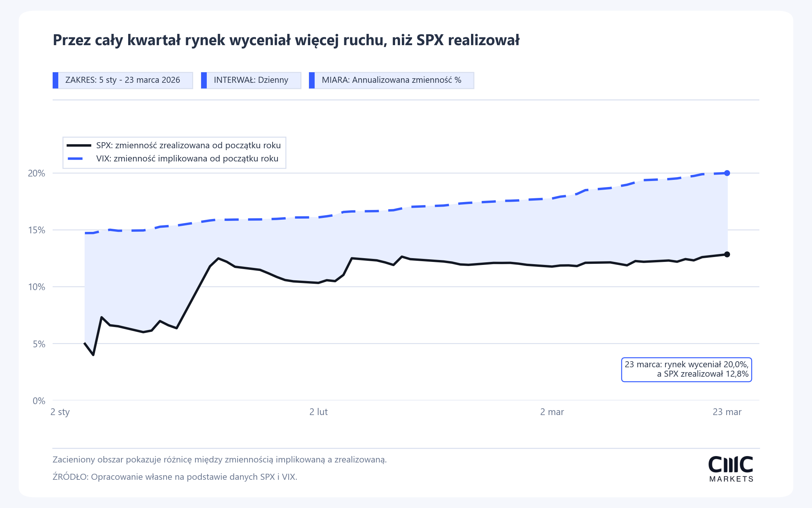Click the blue VIX endpoint dot
This screenshot has width=812, height=508.
click(727, 173)
